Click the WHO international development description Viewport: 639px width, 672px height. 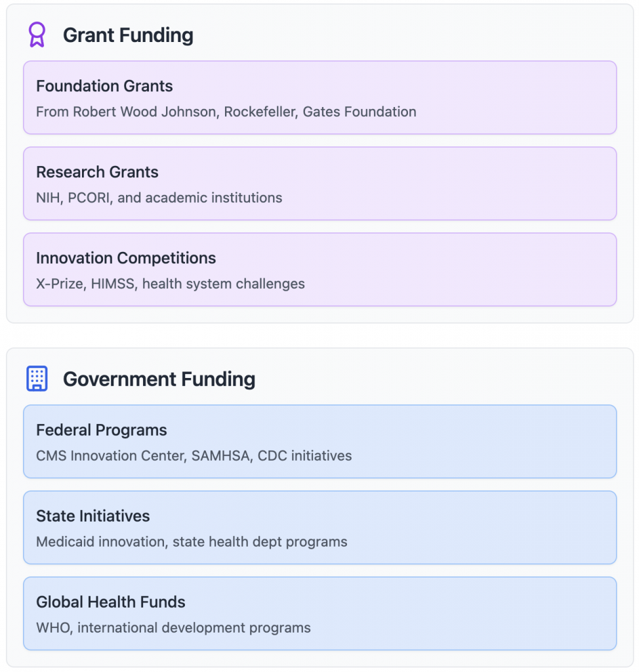coord(174,627)
